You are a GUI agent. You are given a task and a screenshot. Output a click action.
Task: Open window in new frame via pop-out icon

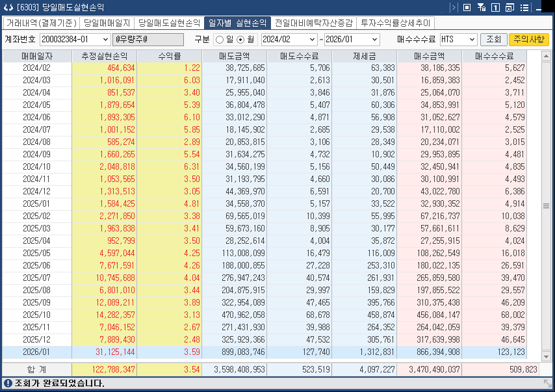click(510, 7)
